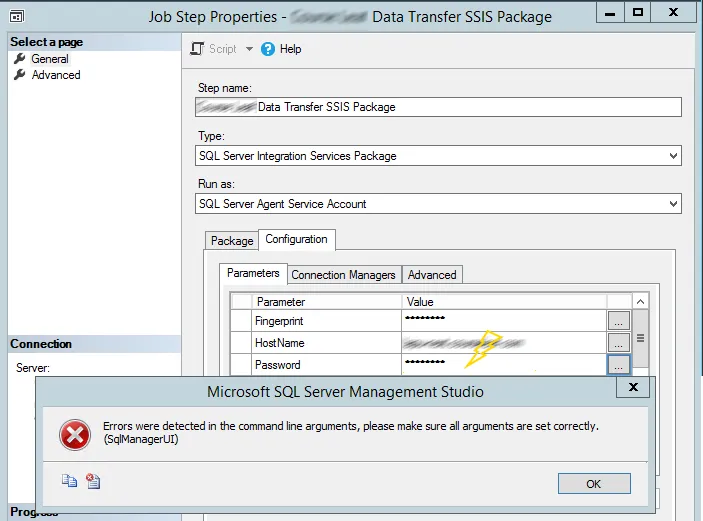The width and height of the screenshot is (703, 521).
Task: Copy the error message text icon
Action: (69, 481)
